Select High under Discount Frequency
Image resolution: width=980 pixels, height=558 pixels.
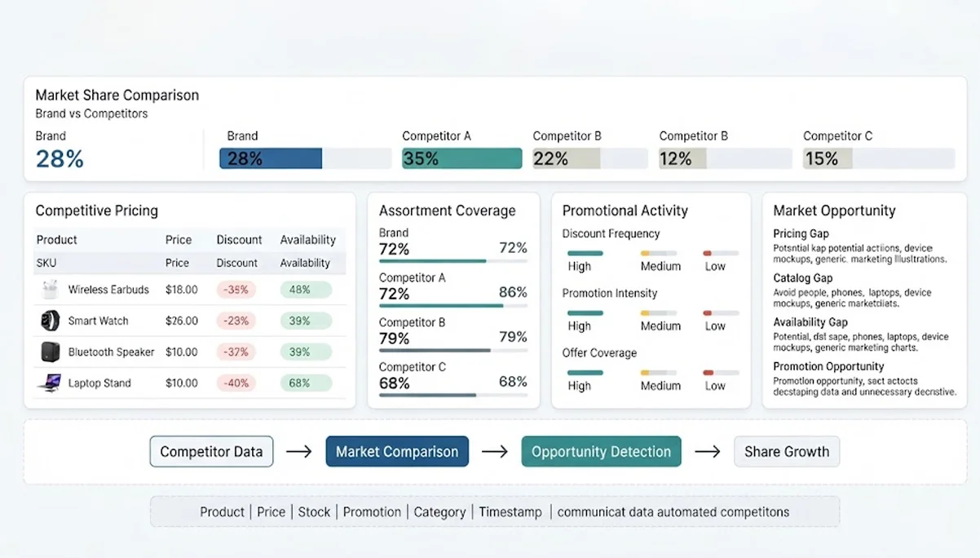point(580,266)
